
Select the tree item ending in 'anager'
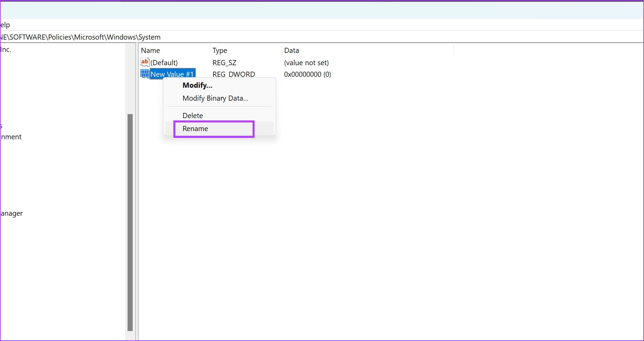(12, 214)
